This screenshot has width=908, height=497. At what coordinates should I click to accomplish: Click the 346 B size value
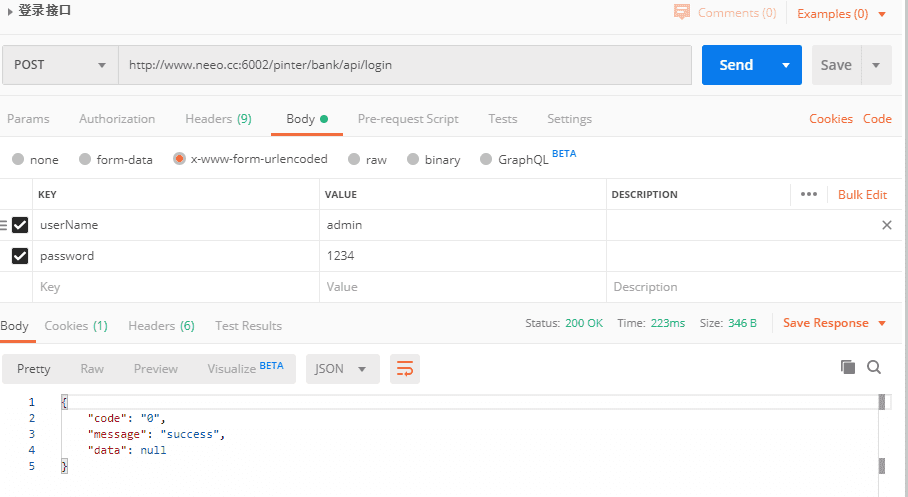pyautogui.click(x=742, y=323)
